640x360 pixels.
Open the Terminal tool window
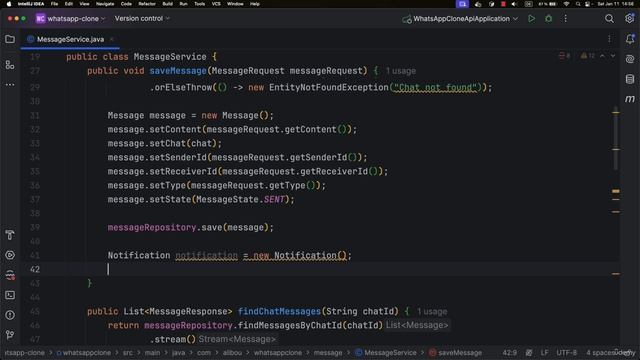click(x=10, y=295)
